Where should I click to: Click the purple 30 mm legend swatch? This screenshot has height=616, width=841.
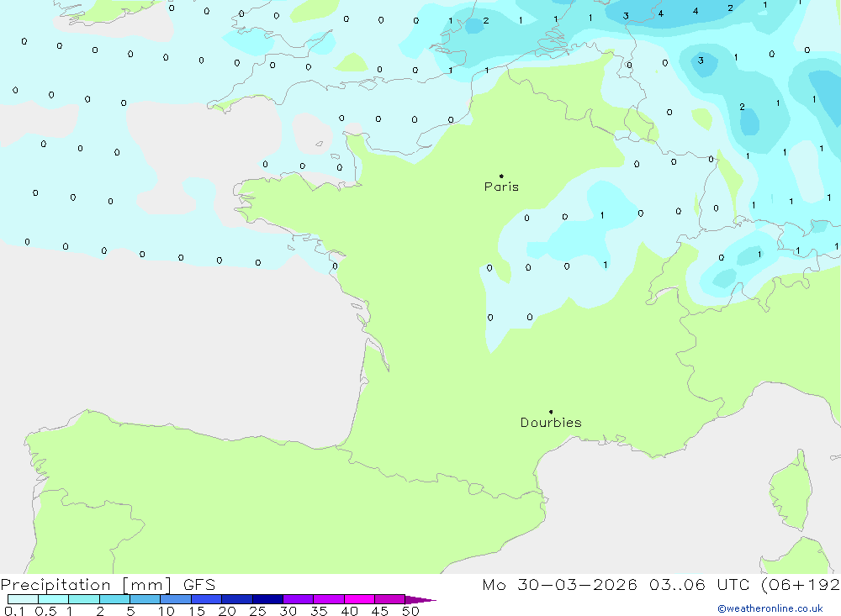298,599
